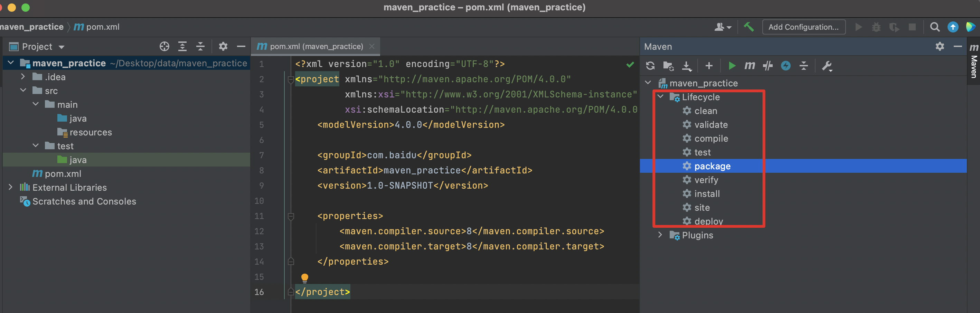The width and height of the screenshot is (980, 313).
Task: Place cursor on groupId line
Action: click(394, 155)
